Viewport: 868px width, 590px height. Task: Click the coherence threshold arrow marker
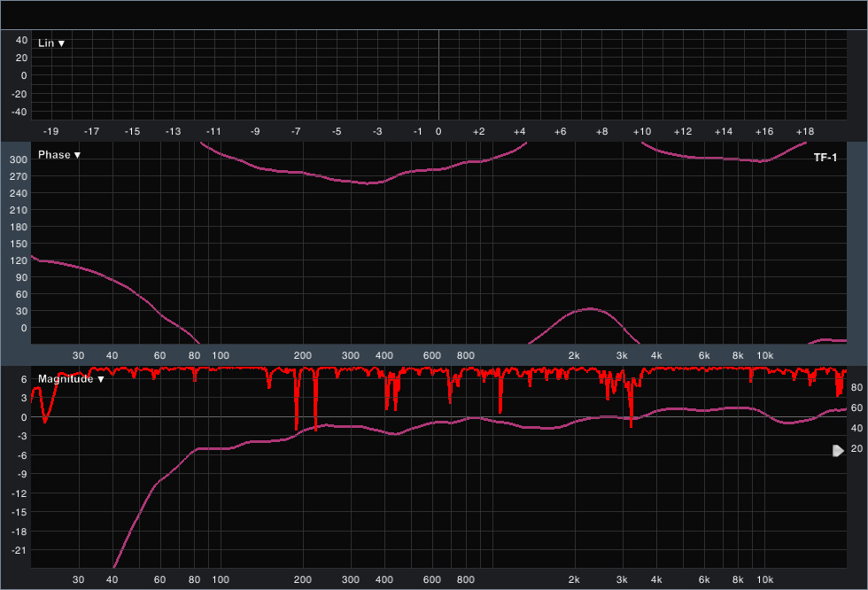coord(838,451)
